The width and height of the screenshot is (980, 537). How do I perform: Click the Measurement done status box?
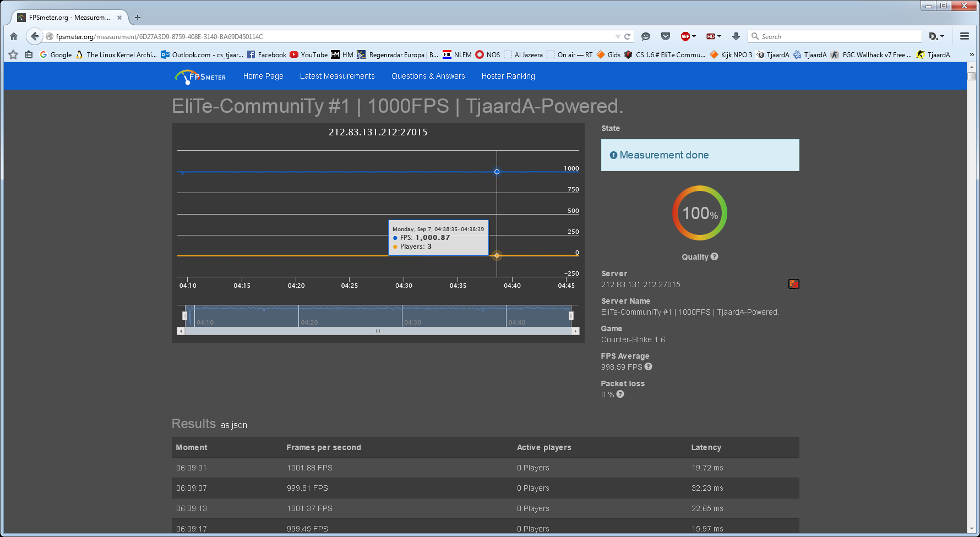(x=700, y=155)
